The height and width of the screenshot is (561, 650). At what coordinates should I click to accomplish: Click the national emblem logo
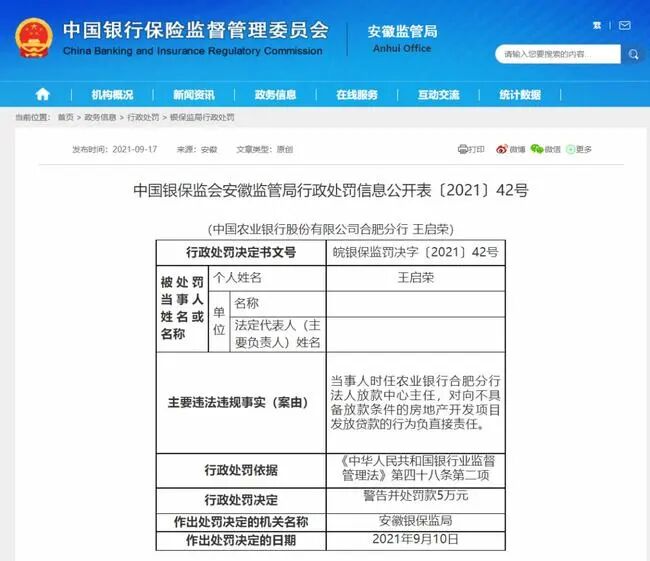tap(34, 38)
